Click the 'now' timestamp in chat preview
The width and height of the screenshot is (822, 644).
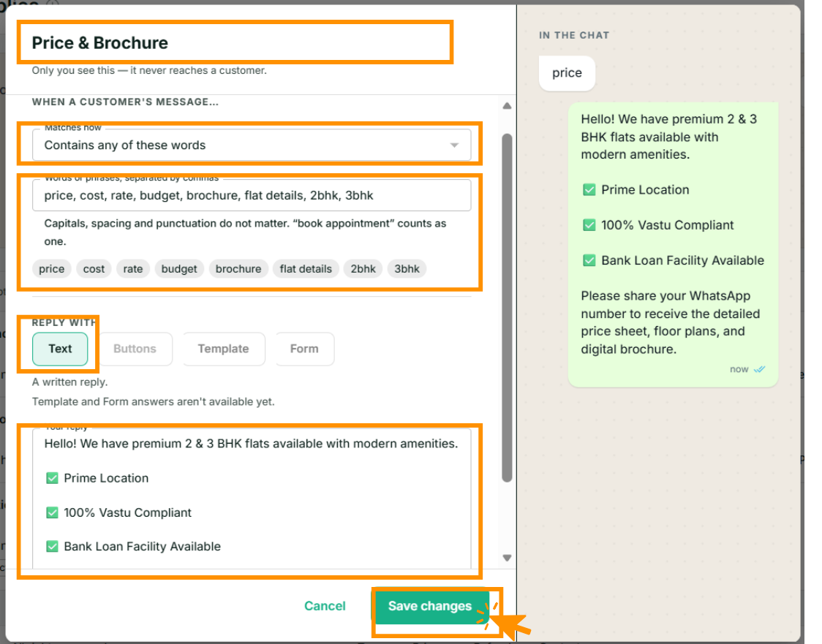click(739, 369)
